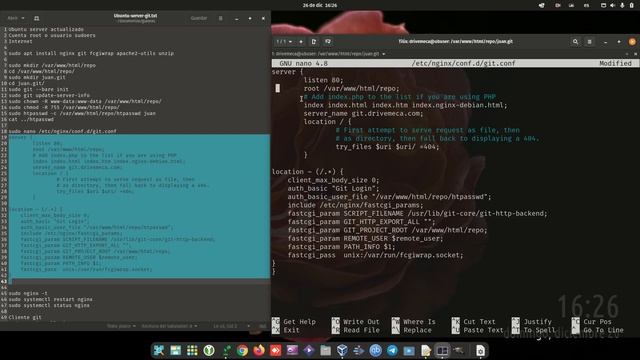Image resolution: width=640 pixels, height=360 pixels.
Task: Click 'sudo htpasswd -c' line in editor
Action: 82,113
